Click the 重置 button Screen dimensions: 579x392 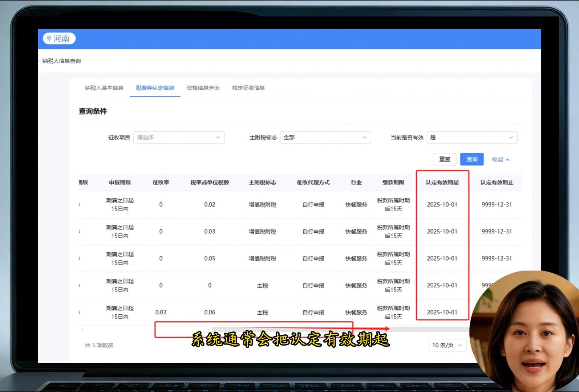click(x=445, y=159)
